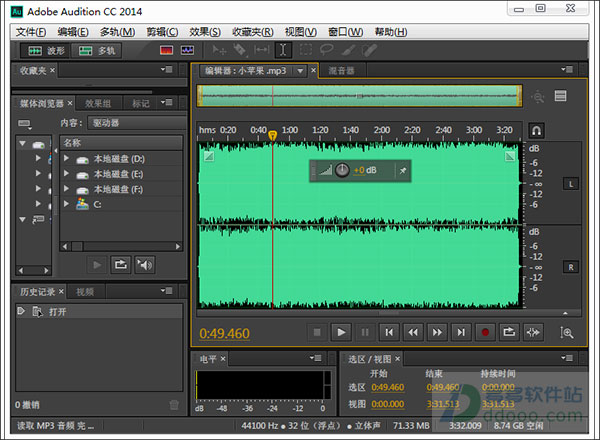The image size is (600, 440).
Task: Open the 帮助(H) menu
Action: [391, 32]
